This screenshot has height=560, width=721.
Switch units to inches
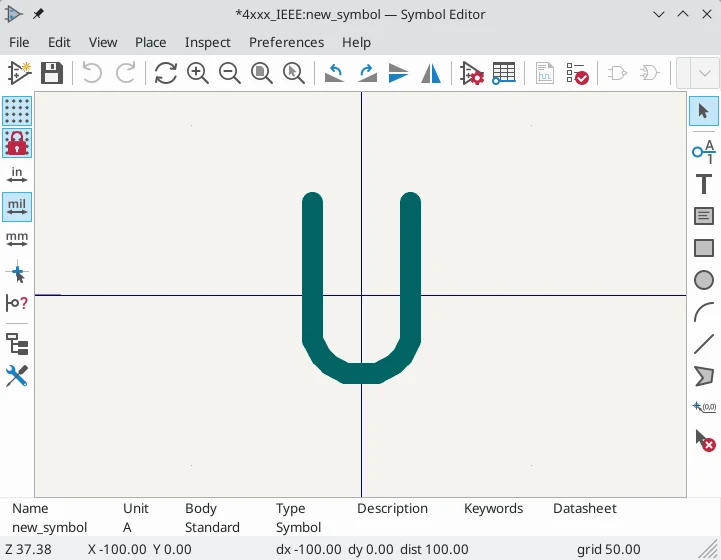[17, 176]
